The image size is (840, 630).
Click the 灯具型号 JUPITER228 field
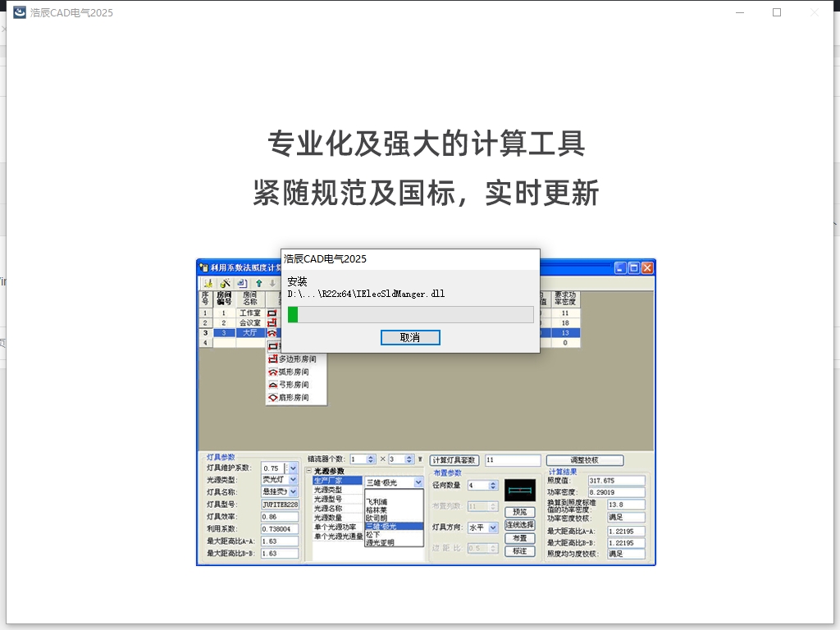pyautogui.click(x=280, y=504)
